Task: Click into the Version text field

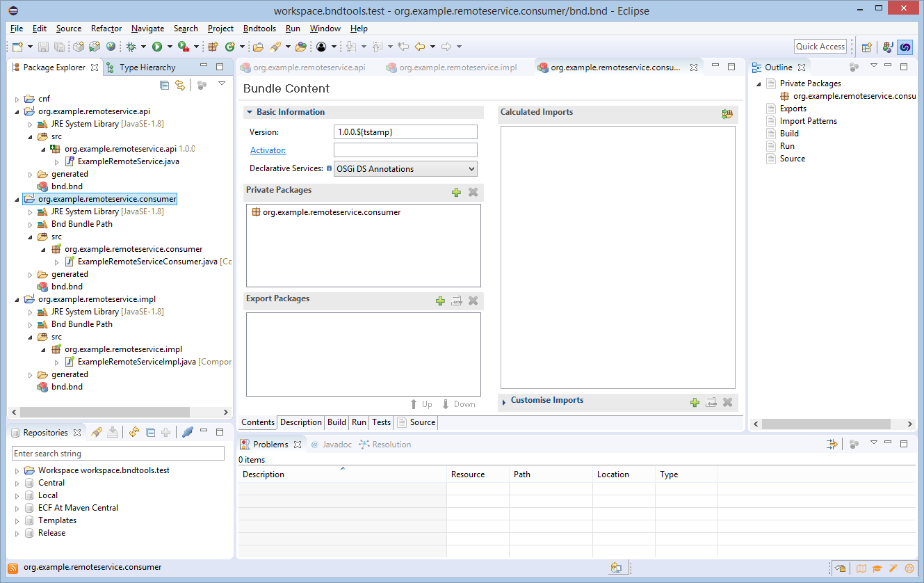Action: (405, 132)
